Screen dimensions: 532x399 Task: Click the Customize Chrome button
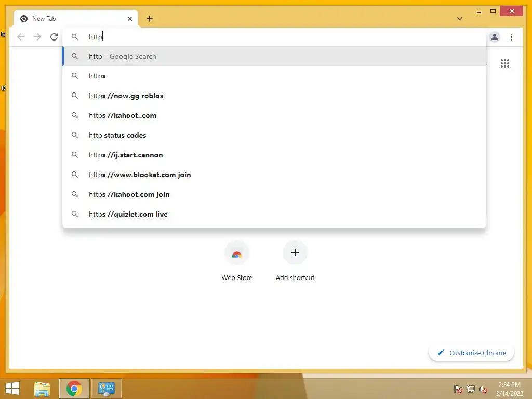click(471, 353)
